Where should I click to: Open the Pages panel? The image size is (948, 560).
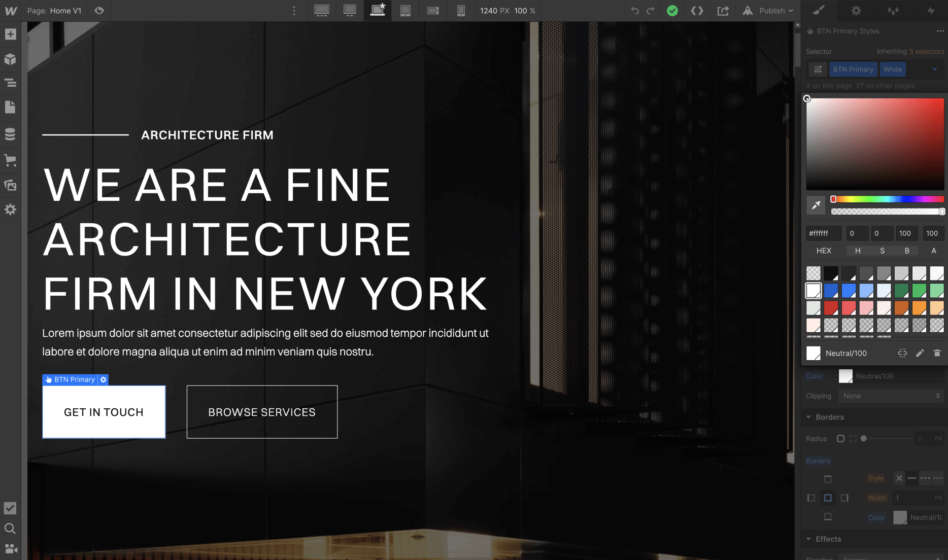tap(11, 107)
